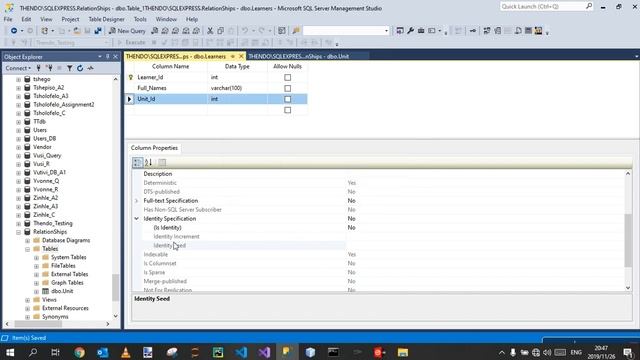Image resolution: width=640 pixels, height=360 pixels.
Task: Expand the Database Diagrams folder
Action: pos(27,240)
